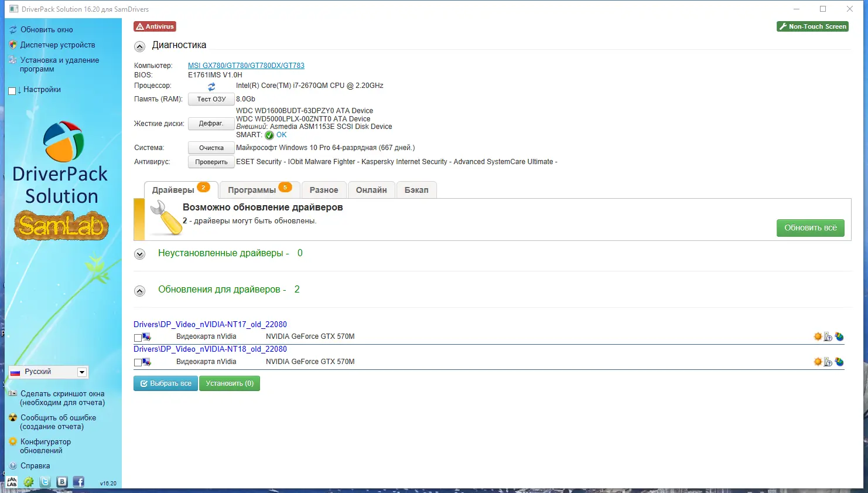The width and height of the screenshot is (868, 493).
Task: Open the Facebook icon in the sidebar footer
Action: (78, 482)
